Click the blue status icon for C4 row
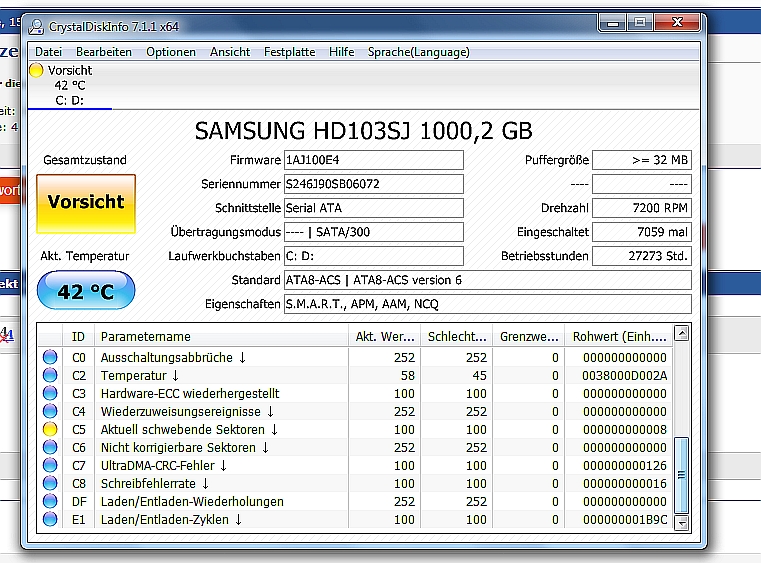The height and width of the screenshot is (563, 761). 50,411
